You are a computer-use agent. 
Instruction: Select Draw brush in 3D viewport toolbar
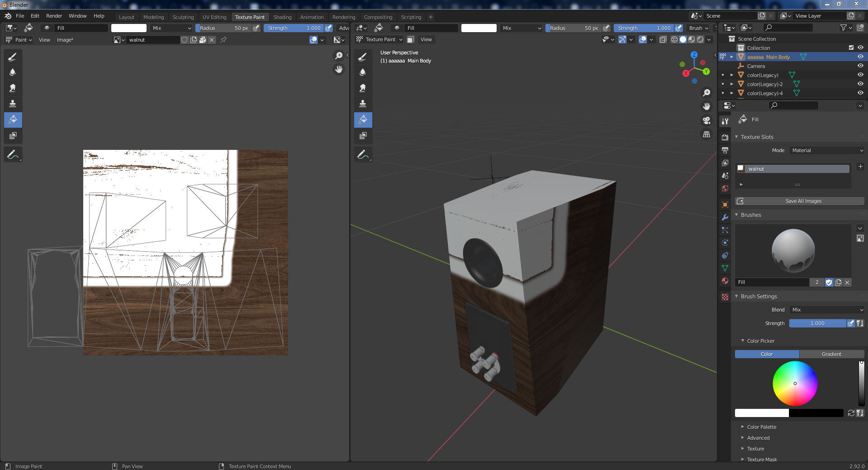[x=363, y=57]
